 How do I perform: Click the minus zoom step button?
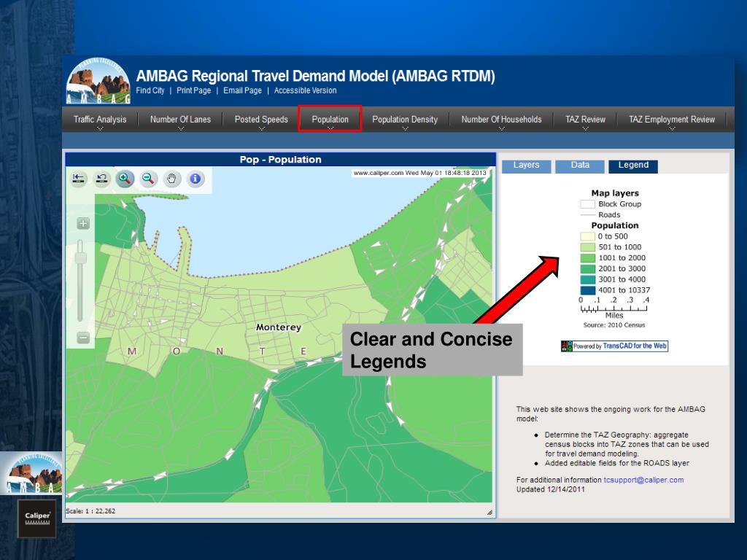tap(83, 338)
